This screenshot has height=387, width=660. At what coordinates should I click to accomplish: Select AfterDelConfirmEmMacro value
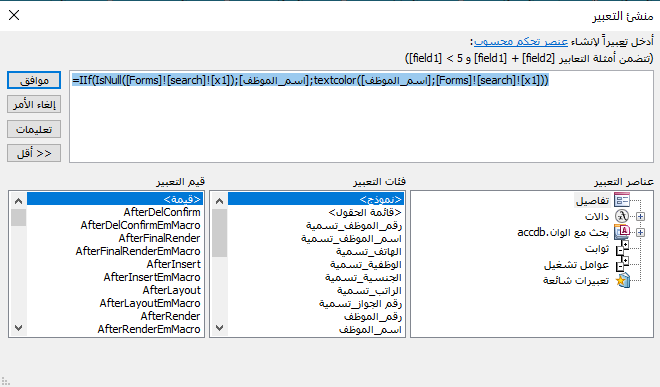click(x=115, y=225)
